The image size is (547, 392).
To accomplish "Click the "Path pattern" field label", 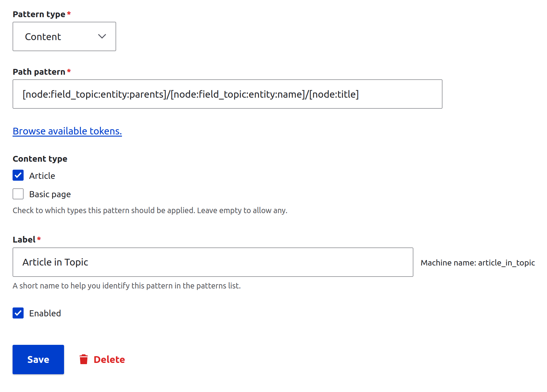I will click(39, 72).
